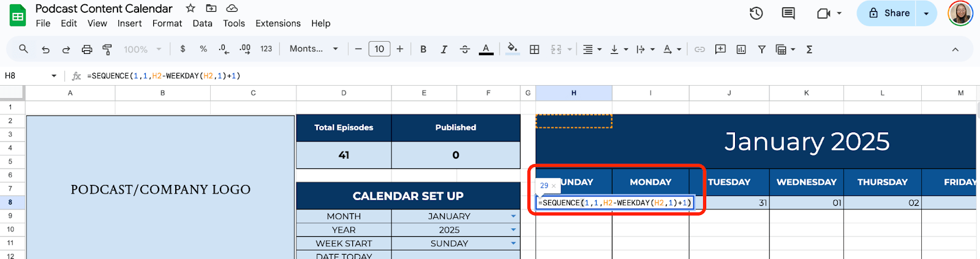Open the Extensions menu

pos(277,23)
